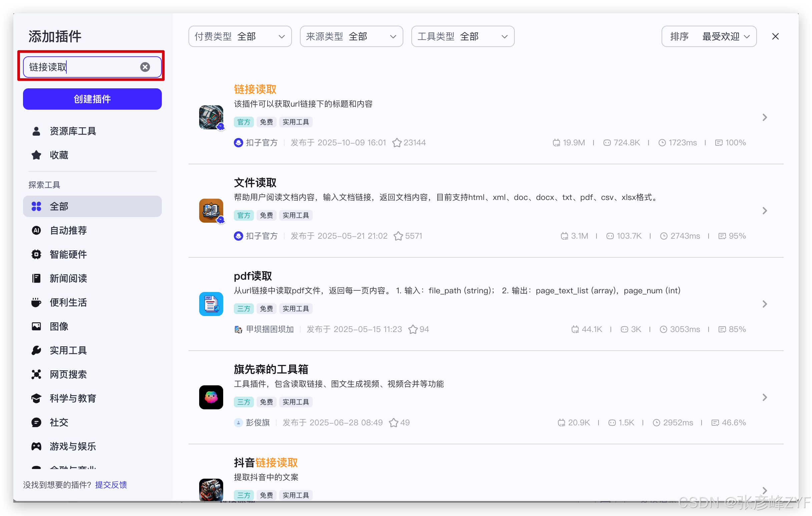Open the 工具类型 dropdown
The height and width of the screenshot is (516, 812).
(462, 36)
